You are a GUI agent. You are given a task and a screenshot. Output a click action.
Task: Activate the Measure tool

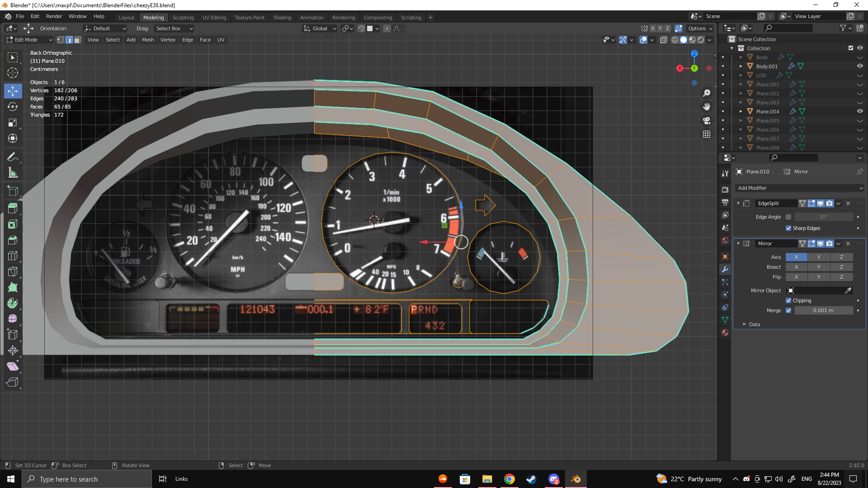[x=13, y=173]
